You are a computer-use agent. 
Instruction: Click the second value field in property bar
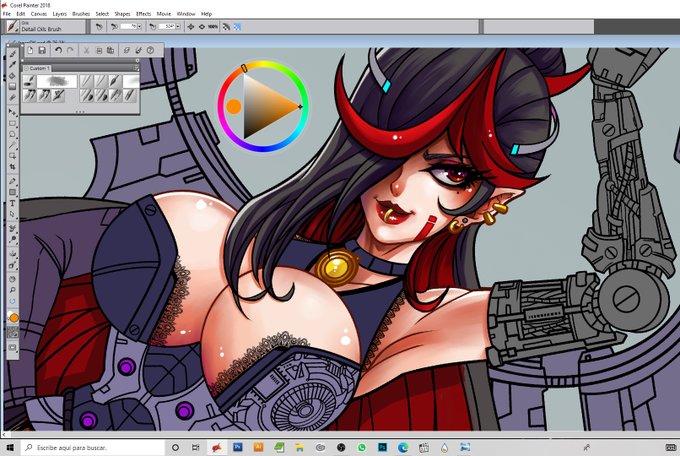point(167,26)
